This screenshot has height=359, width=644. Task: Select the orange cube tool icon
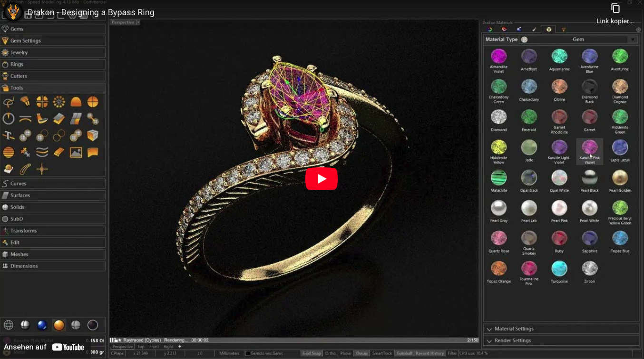93,136
